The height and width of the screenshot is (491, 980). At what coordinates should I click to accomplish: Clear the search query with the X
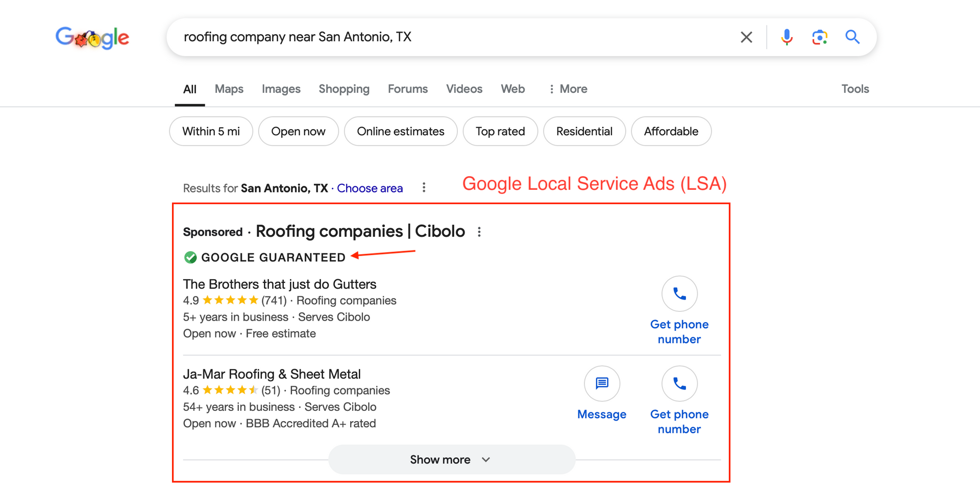746,37
